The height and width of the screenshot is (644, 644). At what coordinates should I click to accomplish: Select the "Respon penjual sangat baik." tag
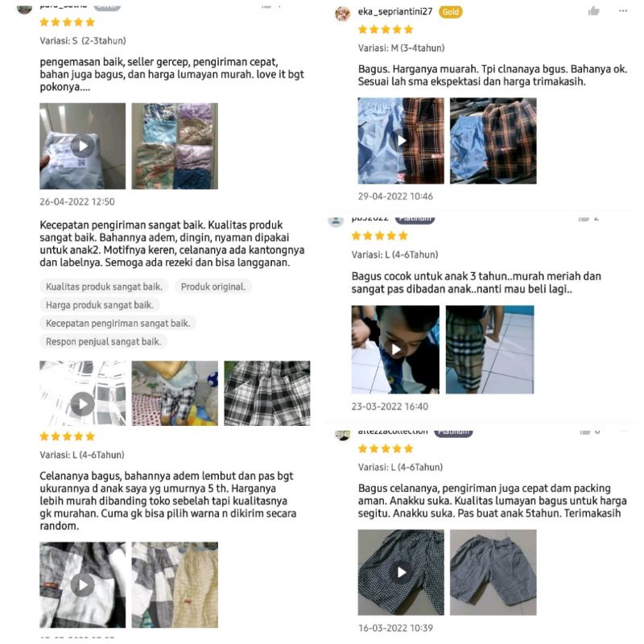coord(104,341)
